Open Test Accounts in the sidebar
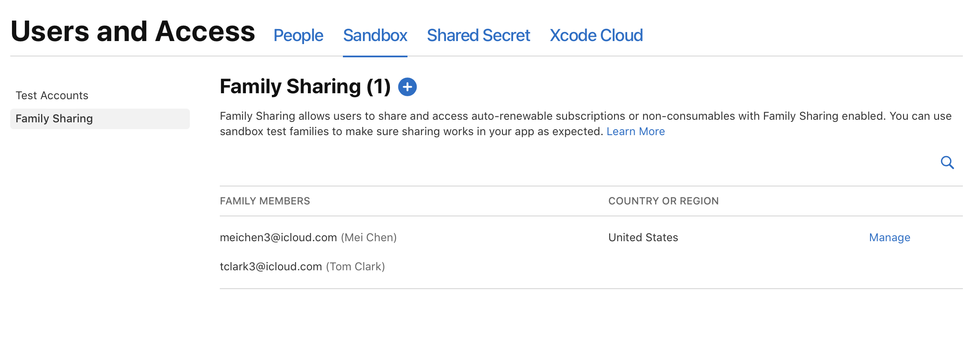Viewport: 980px width, 337px height. coord(52,95)
